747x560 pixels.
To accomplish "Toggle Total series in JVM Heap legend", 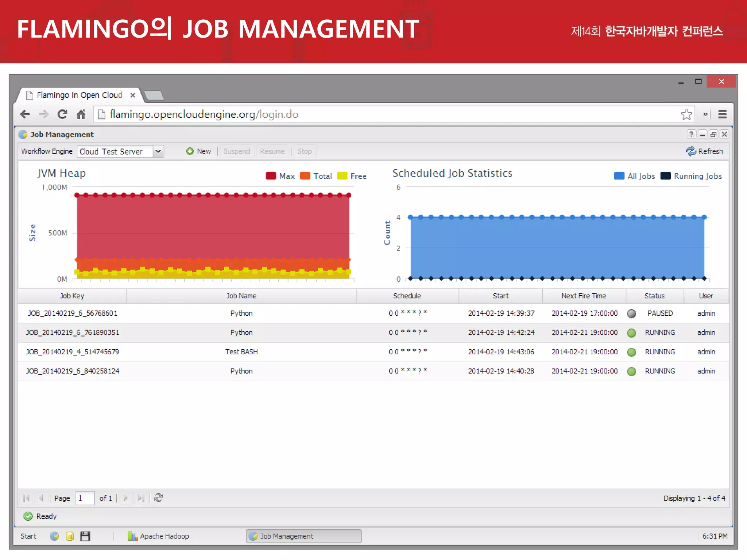I will click(316, 176).
